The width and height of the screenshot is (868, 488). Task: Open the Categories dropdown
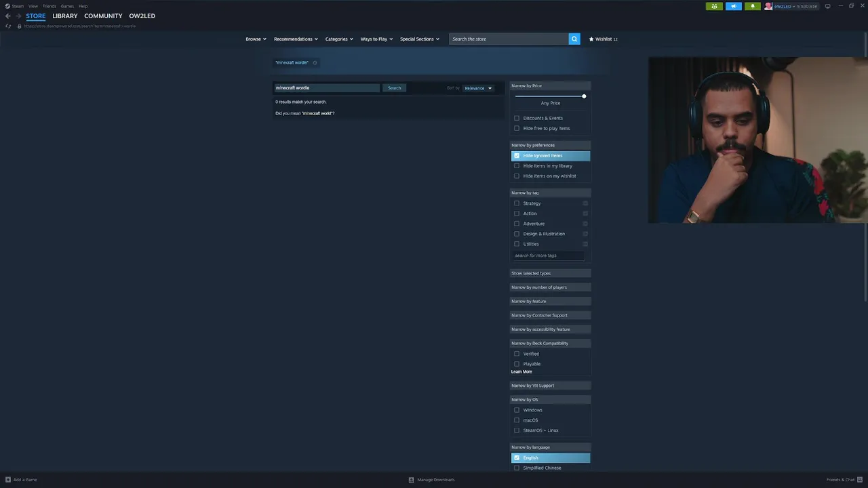pos(339,39)
